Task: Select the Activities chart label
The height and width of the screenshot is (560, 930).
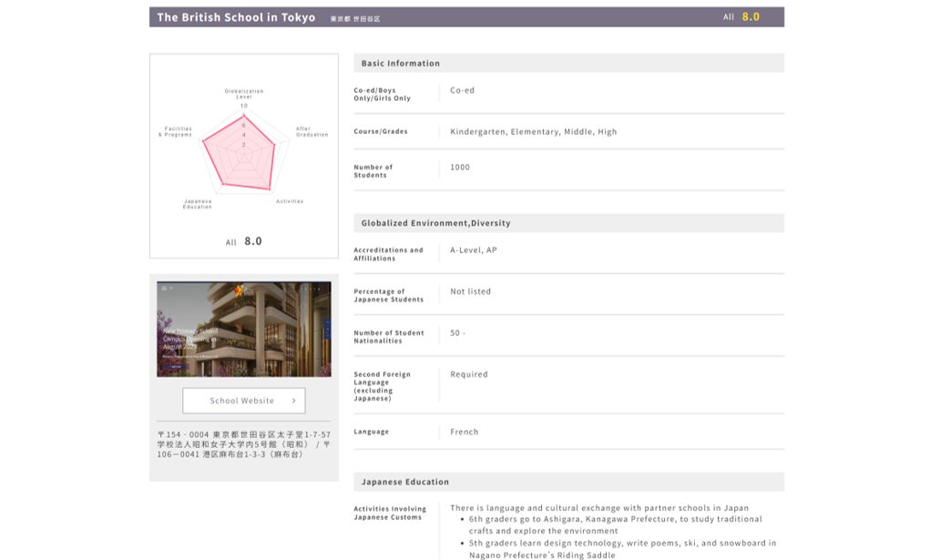Action: (x=290, y=201)
